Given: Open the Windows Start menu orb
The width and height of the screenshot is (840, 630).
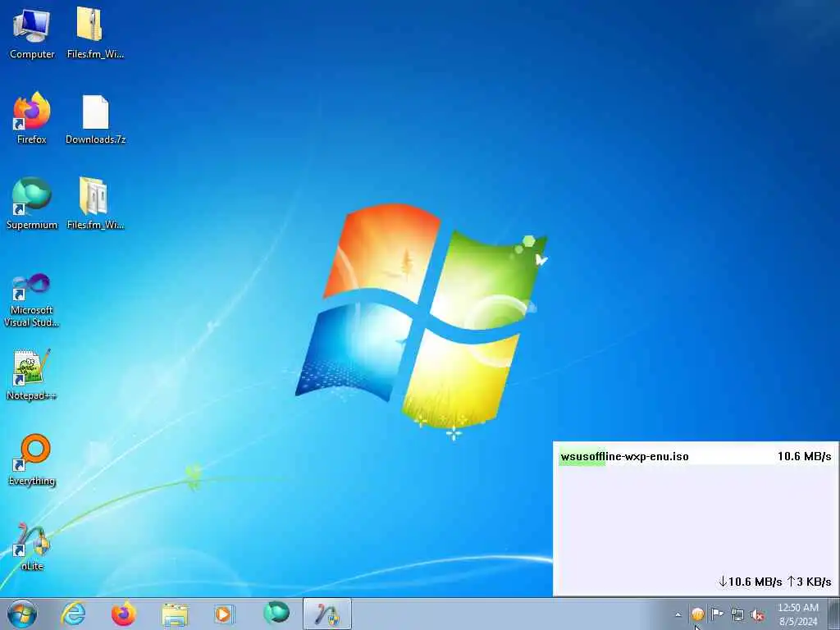Looking at the screenshot, I should [x=22, y=614].
